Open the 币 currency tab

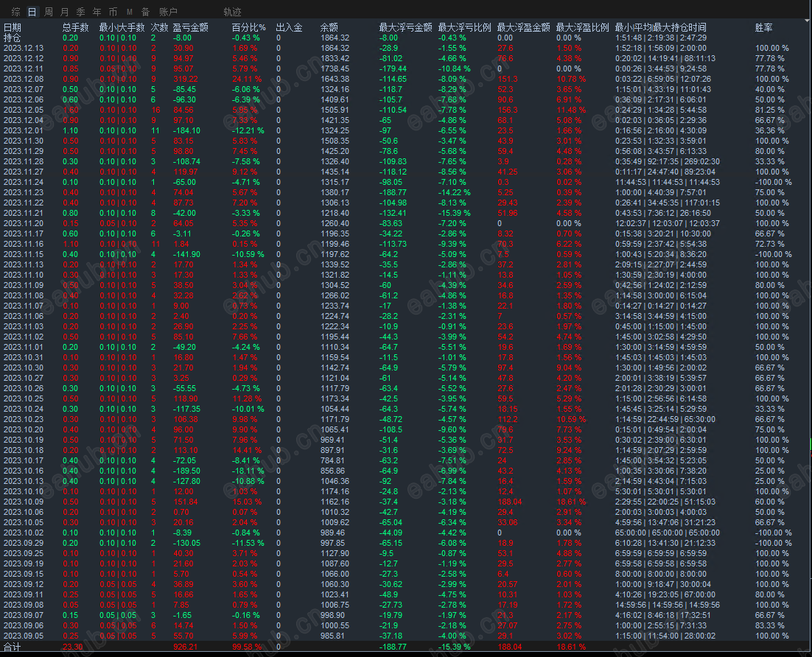[x=113, y=11]
